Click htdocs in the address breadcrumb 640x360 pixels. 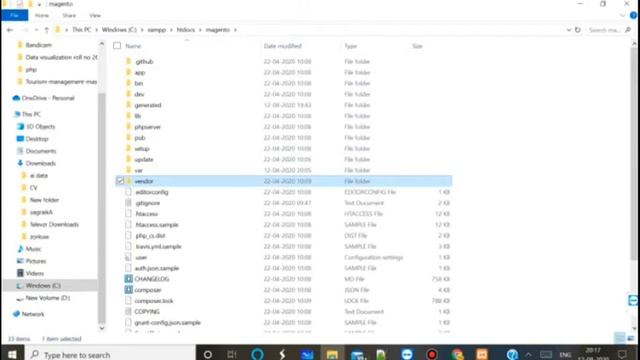pyautogui.click(x=186, y=30)
